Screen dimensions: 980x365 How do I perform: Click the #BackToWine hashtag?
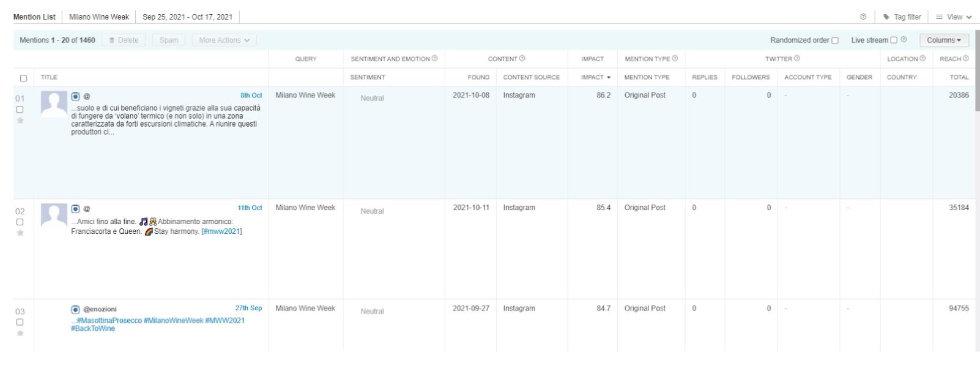(93, 329)
